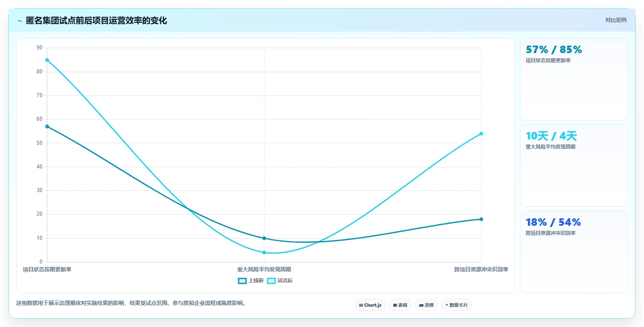The width and height of the screenshot is (644, 327).
Task: Select the 进度 tag chip
Action: click(426, 305)
